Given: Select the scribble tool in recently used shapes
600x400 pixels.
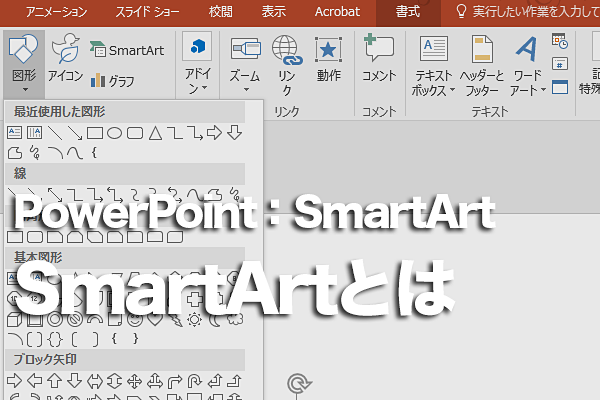Looking at the screenshot, I should (35, 153).
